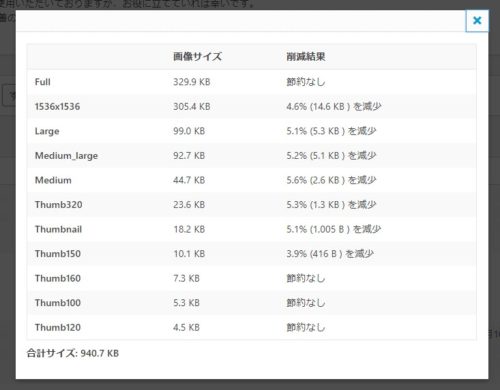The height and width of the screenshot is (390, 500).
Task: Click the 5.6% (2.6 KB) reduction result
Action: tap(331, 180)
